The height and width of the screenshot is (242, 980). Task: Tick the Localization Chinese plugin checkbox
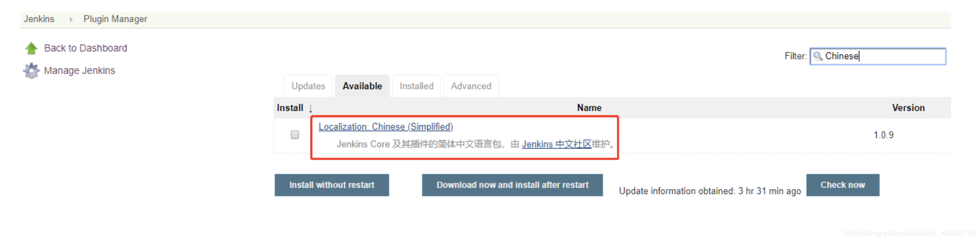click(295, 135)
